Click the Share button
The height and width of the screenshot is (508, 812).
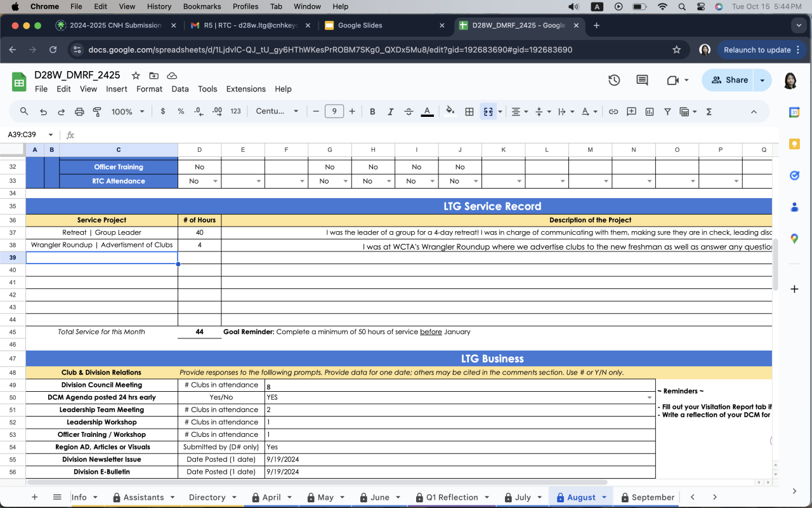click(x=729, y=80)
